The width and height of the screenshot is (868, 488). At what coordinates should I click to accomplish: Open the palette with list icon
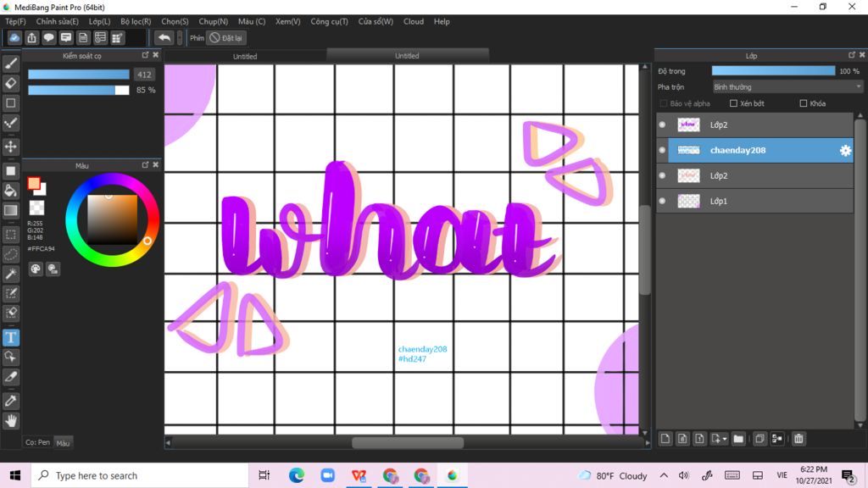pos(53,269)
